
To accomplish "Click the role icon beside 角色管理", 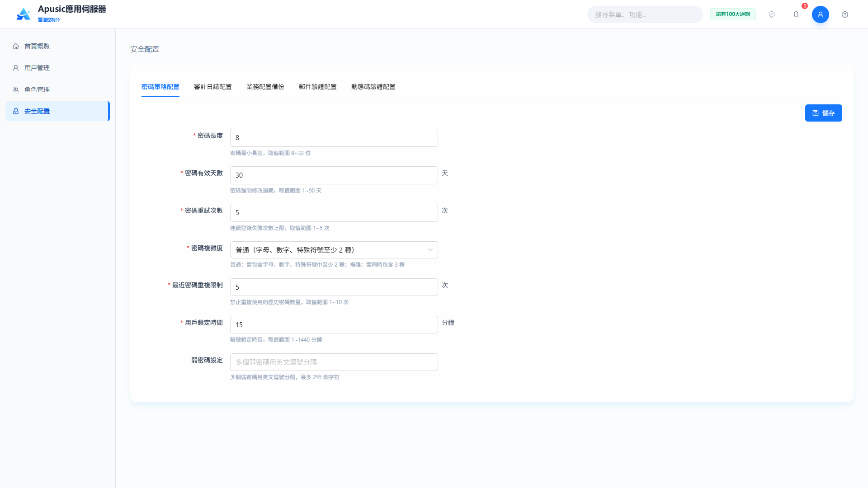I will [x=16, y=89].
